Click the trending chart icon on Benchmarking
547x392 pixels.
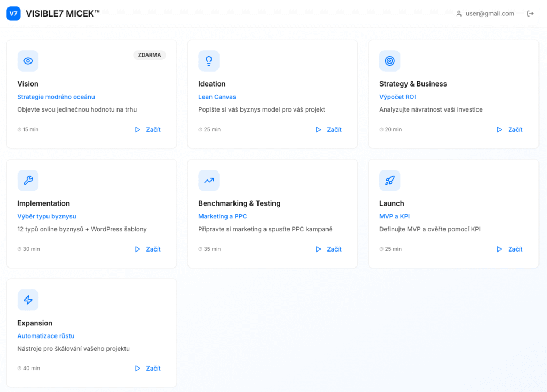tap(209, 181)
